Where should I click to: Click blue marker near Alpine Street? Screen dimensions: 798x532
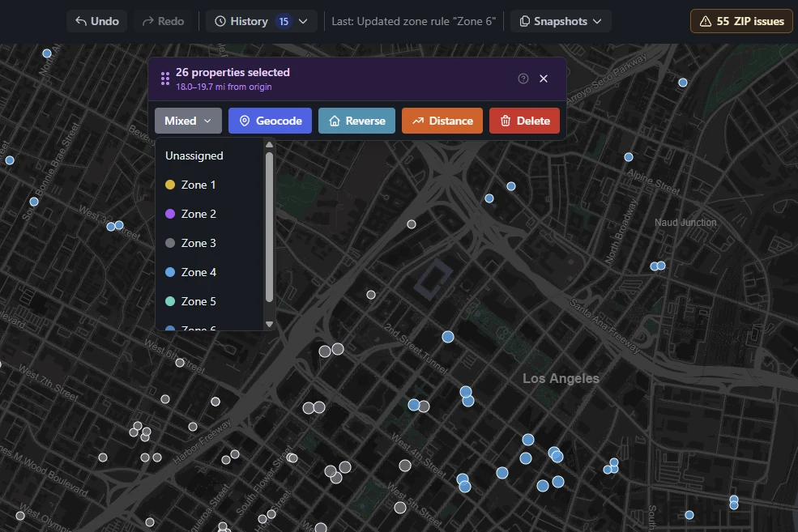click(629, 157)
